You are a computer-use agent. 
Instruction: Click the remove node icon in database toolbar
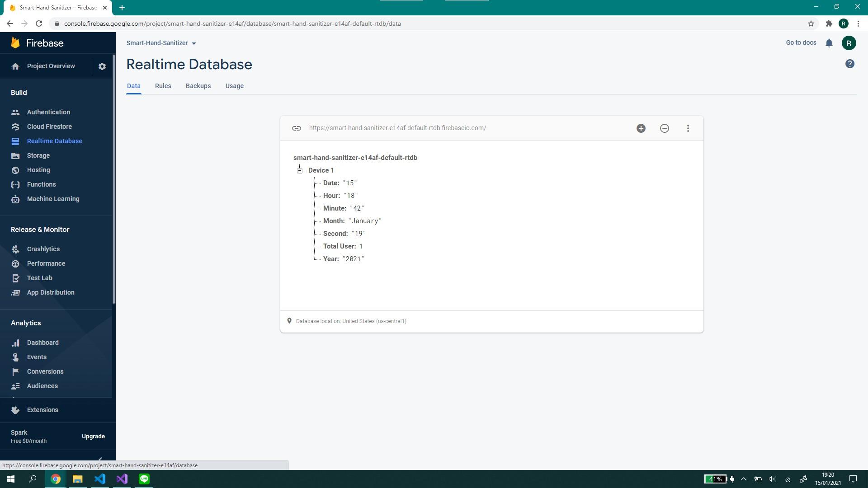pos(665,128)
